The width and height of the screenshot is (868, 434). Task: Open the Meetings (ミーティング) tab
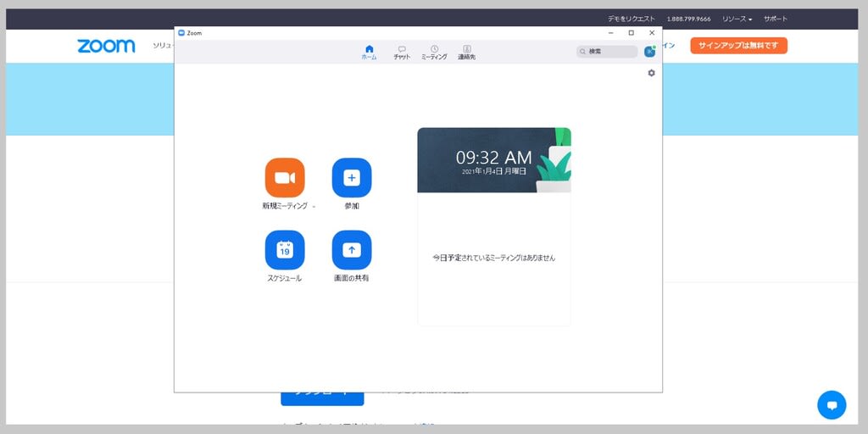point(435,53)
